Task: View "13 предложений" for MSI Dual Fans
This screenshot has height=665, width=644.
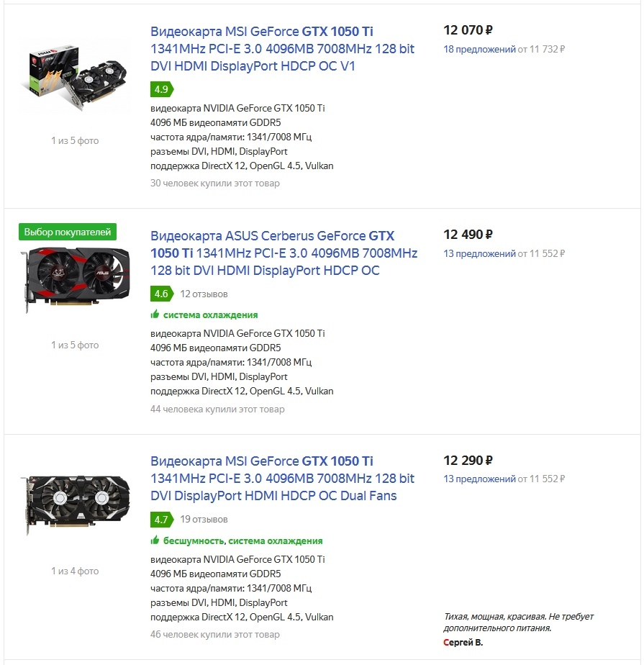Action: pos(479,479)
